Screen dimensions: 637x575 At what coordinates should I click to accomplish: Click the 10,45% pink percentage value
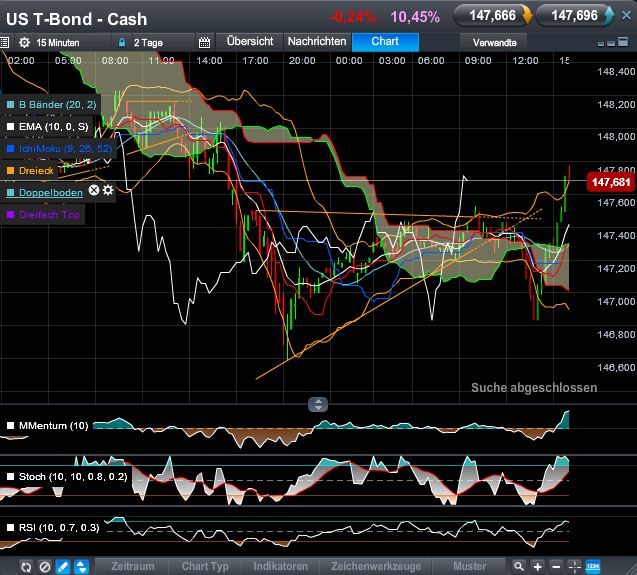pyautogui.click(x=415, y=17)
